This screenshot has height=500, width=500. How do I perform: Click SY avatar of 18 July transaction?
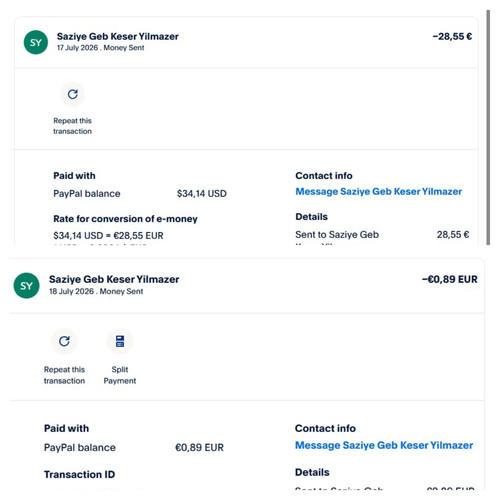tap(26, 286)
